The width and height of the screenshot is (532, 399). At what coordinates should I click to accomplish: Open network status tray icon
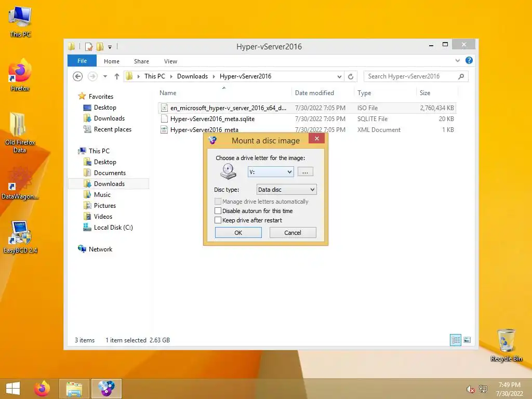click(483, 389)
